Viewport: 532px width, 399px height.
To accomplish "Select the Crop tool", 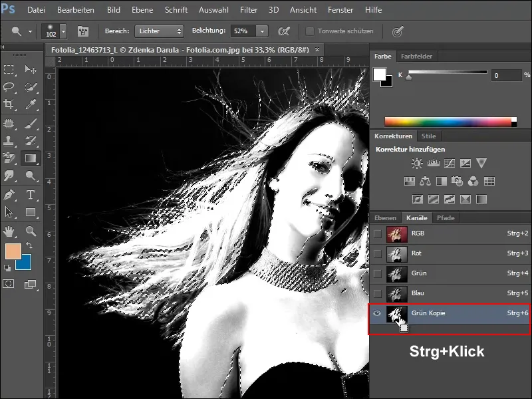I will click(x=9, y=104).
